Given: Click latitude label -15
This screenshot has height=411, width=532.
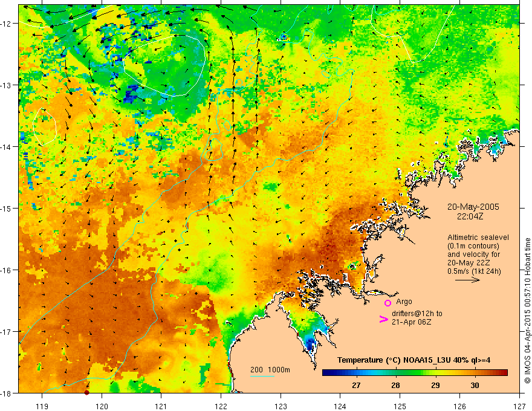Looking at the screenshot, I should tap(5, 208).
